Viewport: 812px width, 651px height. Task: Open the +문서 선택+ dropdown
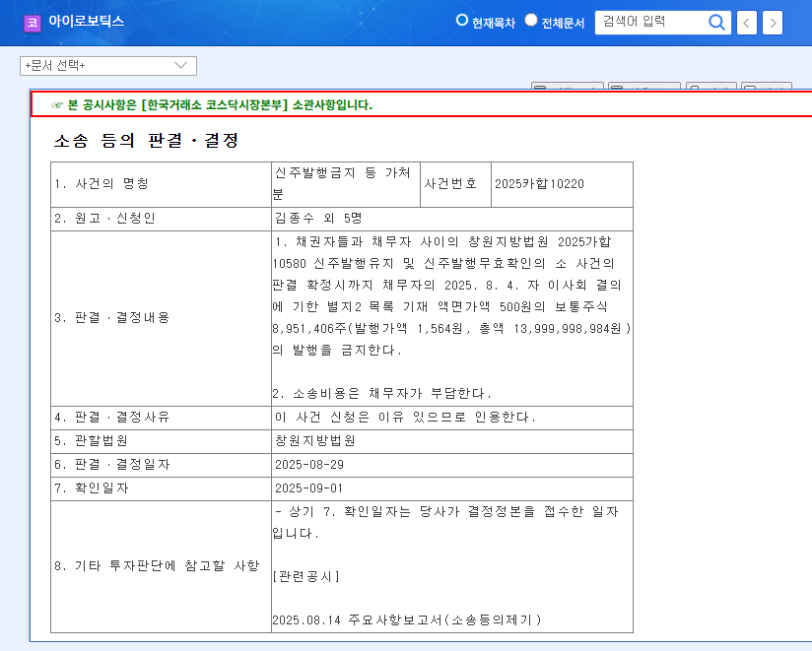[x=108, y=66]
